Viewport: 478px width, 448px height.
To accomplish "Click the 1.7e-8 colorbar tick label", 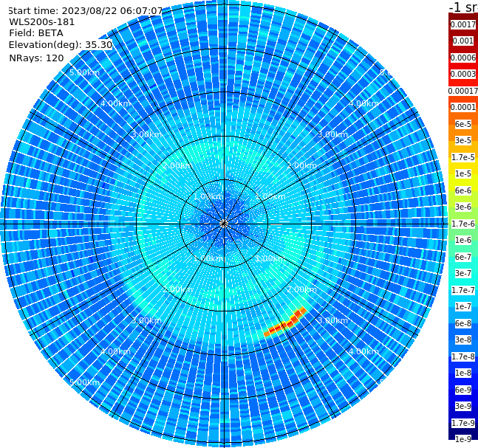I will (x=463, y=356).
